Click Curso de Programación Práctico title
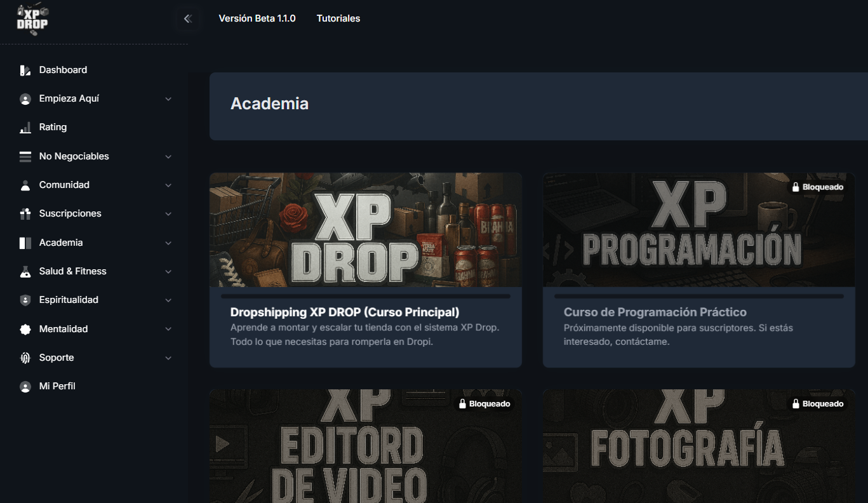 [655, 312]
